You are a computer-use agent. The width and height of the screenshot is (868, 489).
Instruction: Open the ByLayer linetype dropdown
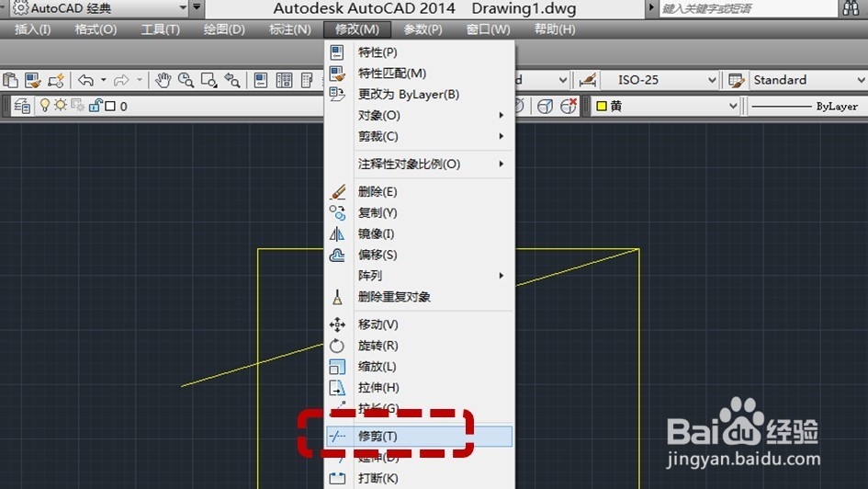pyautogui.click(x=806, y=106)
